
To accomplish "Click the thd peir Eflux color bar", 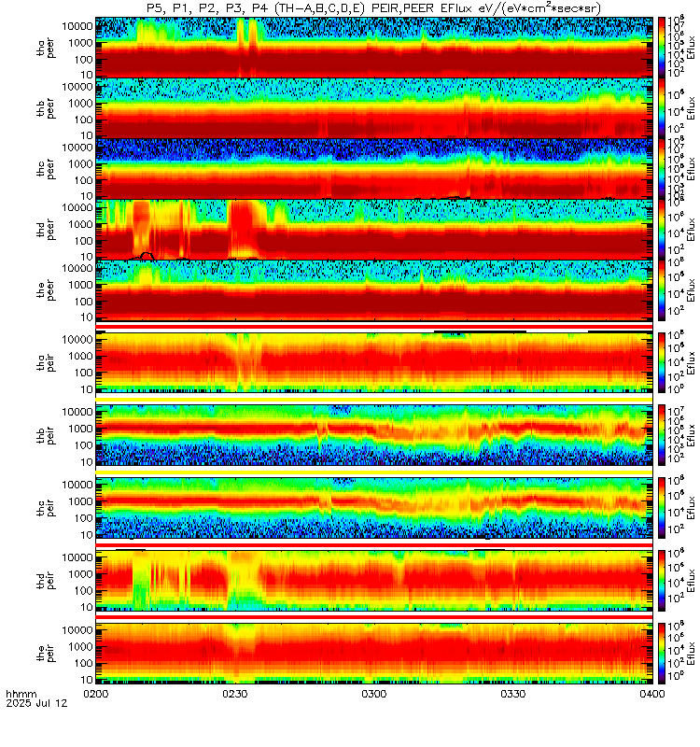I will coord(662,580).
